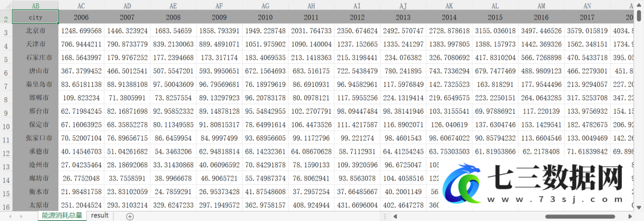Click the horizontal scrollbar thumb
644x221 pixels.
580,216
